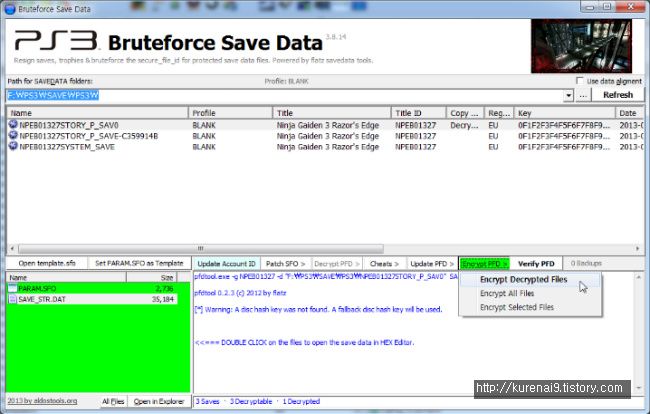Image resolution: width=650 pixels, height=414 pixels.
Task: Click the horizontal scrollbar left arrow
Action: (x=12, y=248)
